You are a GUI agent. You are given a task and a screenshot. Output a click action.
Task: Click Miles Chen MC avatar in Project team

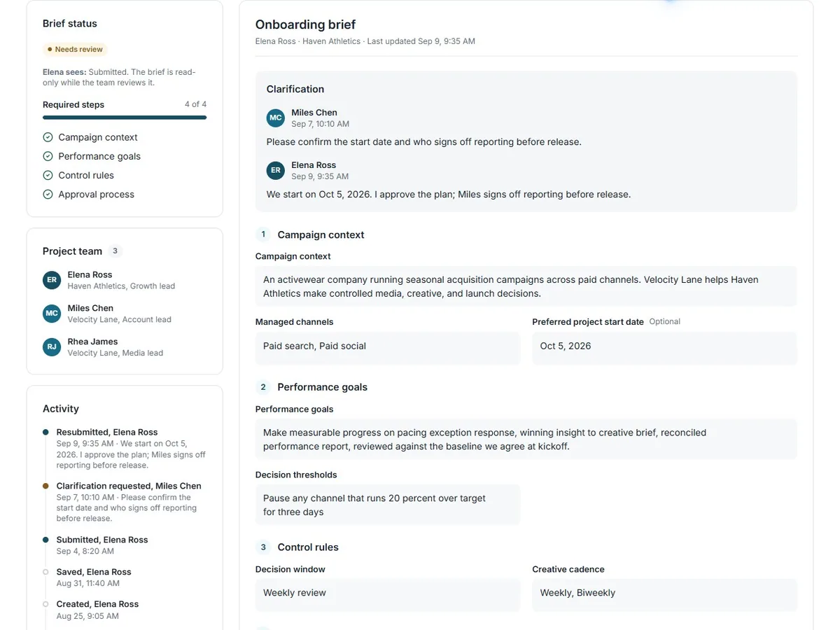coord(52,314)
